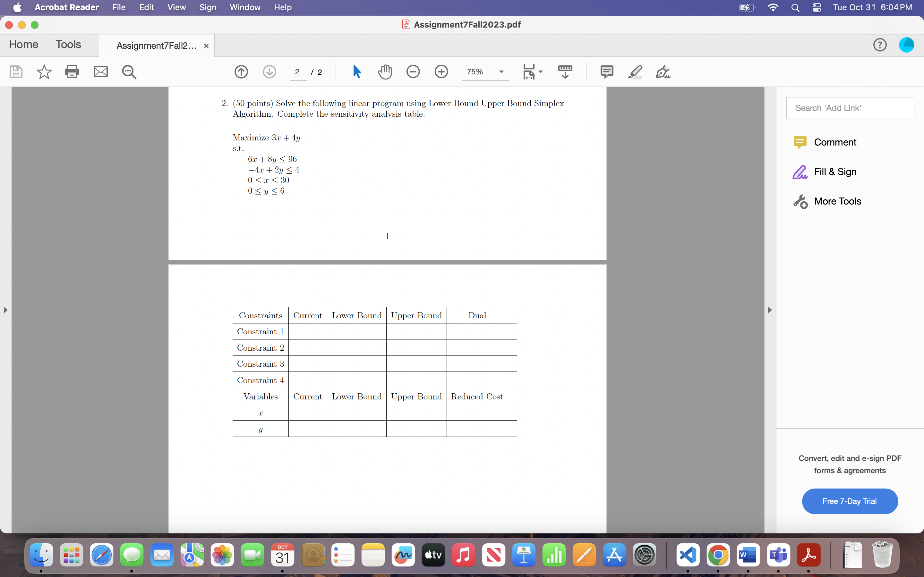Zoom in with the plus icon
This screenshot has height=577, width=924.
(x=441, y=72)
